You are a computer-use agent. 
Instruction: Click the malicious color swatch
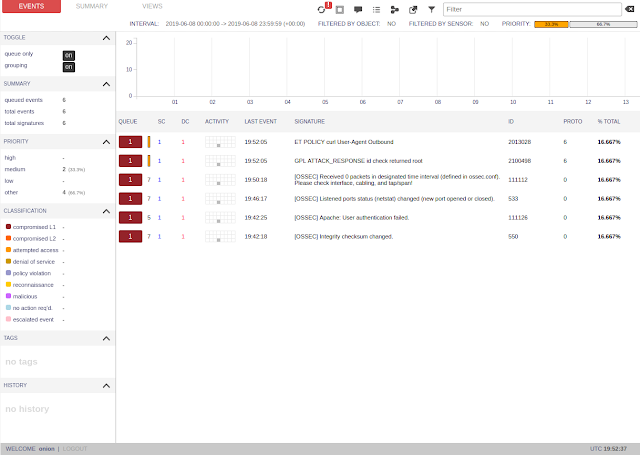9,296
